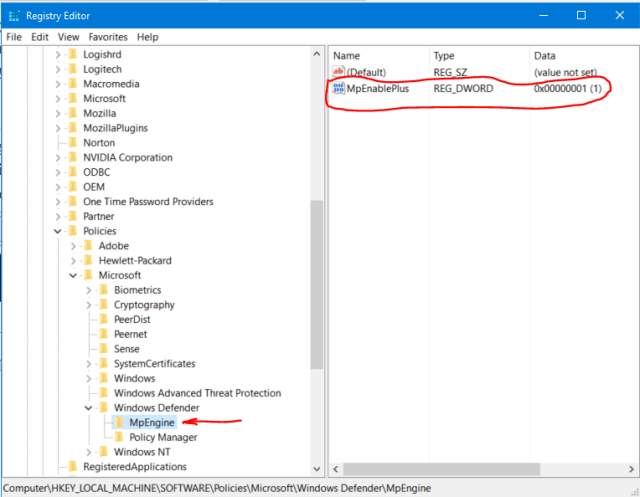The image size is (640, 497).
Task: Click the MozillaPlugins folder icon
Action: 73,127
